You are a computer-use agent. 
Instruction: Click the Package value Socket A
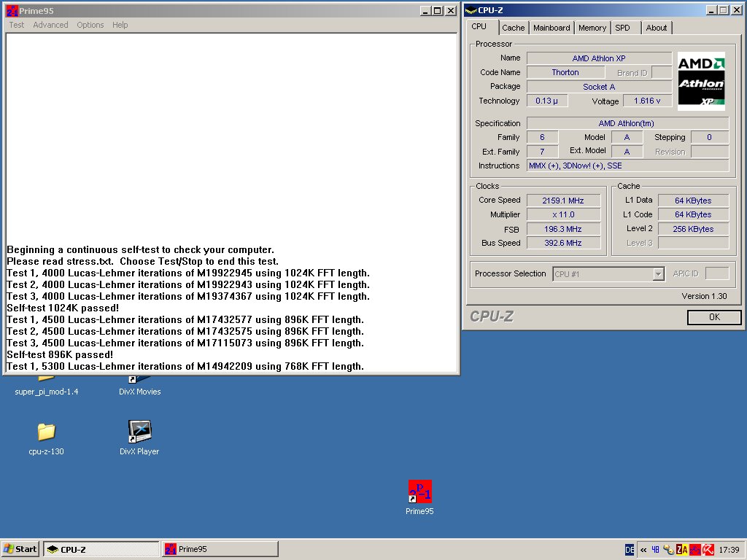coord(599,87)
